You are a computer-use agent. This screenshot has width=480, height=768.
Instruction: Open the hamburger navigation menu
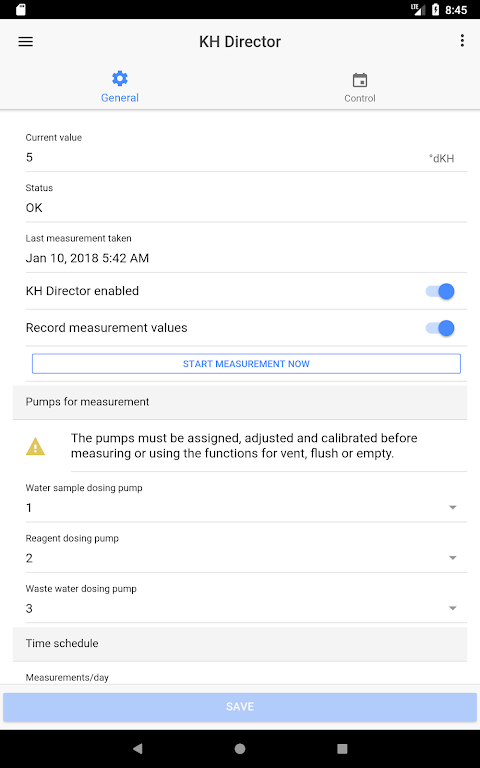(25, 42)
